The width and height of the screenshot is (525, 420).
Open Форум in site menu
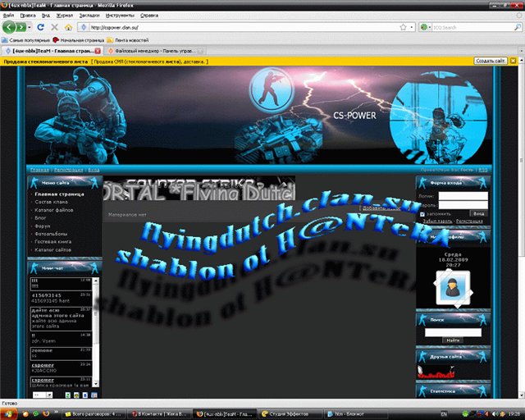click(42, 226)
